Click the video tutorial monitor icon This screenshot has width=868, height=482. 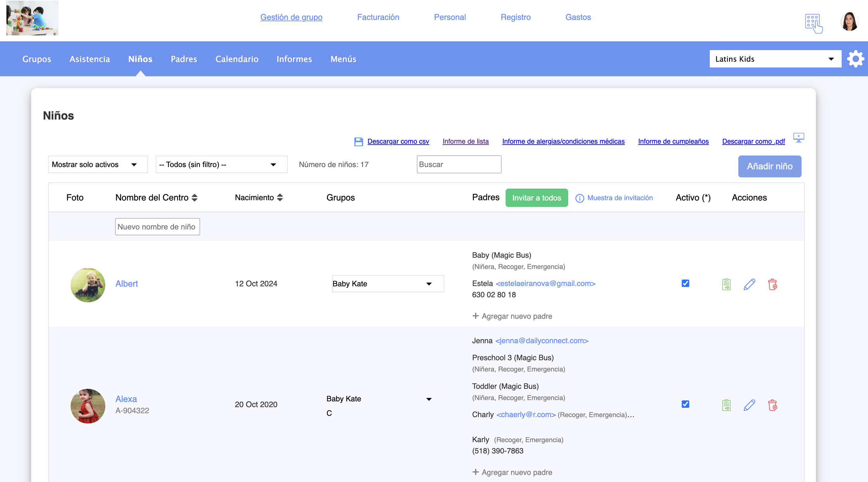tap(798, 138)
